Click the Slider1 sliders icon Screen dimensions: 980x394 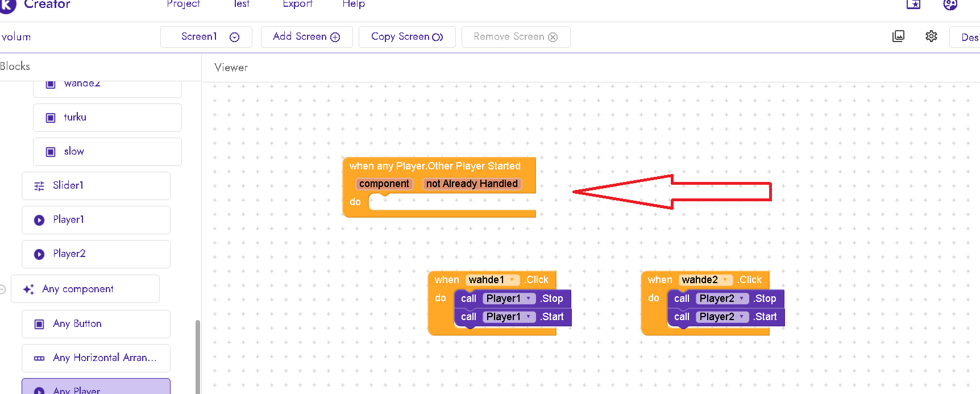tap(39, 186)
